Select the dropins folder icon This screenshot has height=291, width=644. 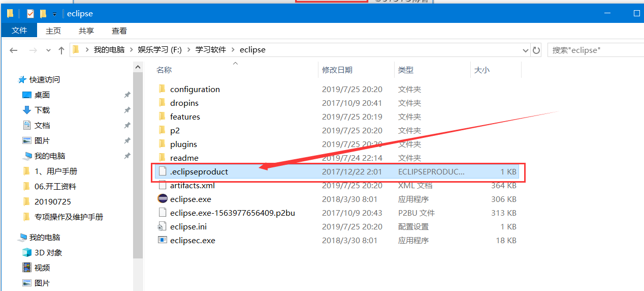point(162,103)
